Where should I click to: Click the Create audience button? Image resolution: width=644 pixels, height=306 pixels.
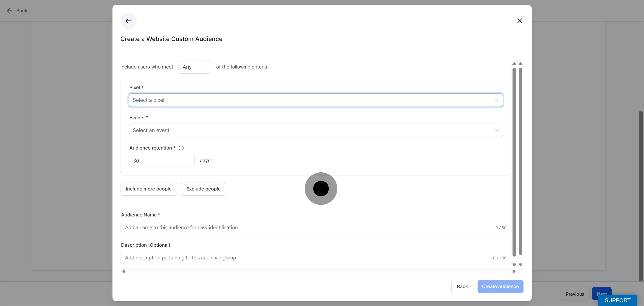coord(500,287)
